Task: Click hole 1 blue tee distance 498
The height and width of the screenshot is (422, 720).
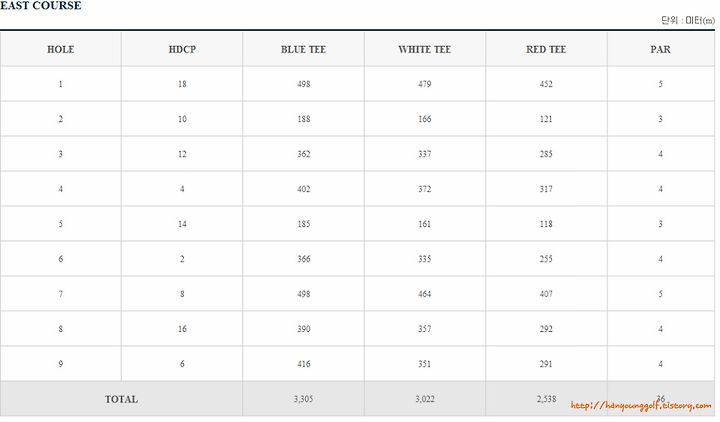Action: (x=304, y=84)
